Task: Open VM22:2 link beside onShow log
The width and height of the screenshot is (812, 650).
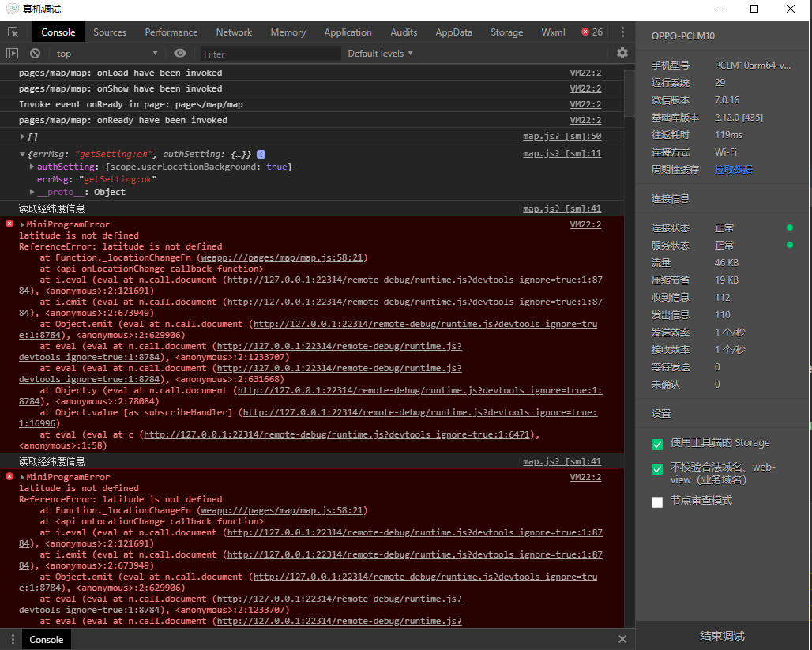Action: (x=585, y=88)
